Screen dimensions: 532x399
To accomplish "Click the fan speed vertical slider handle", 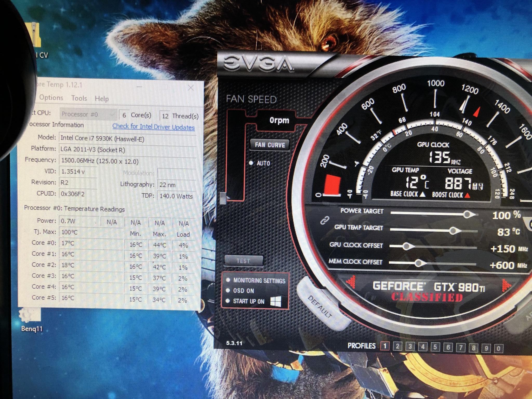I will point(224,198).
